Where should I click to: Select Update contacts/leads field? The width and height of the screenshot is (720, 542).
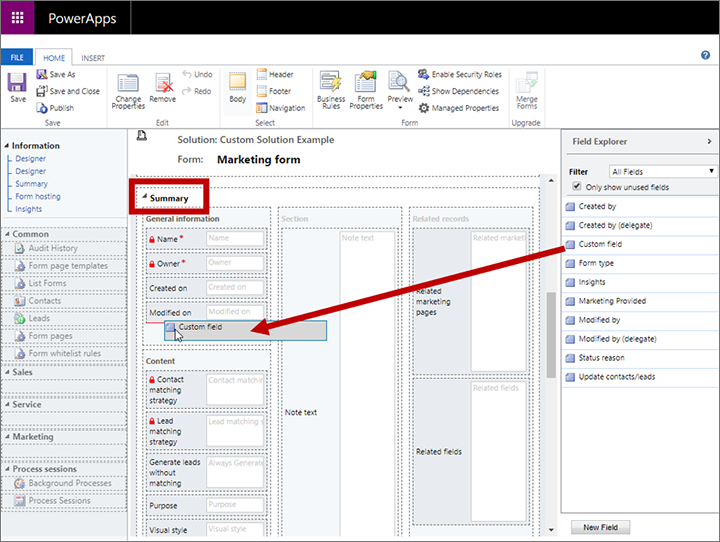(x=640, y=377)
